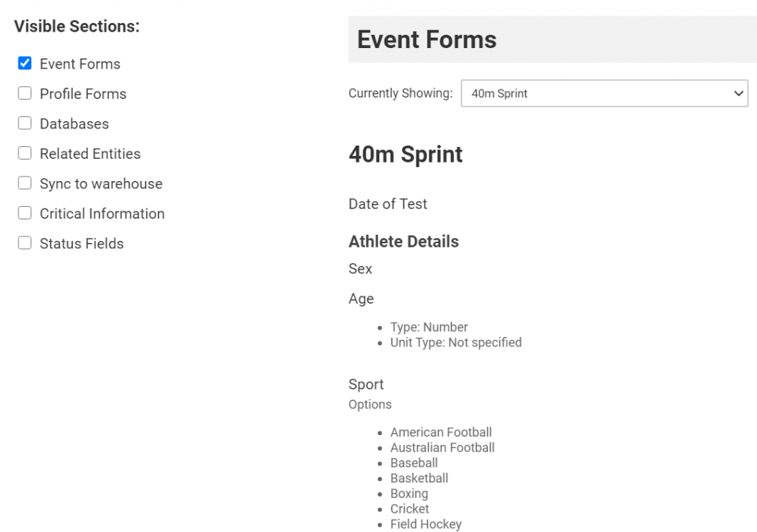Uncheck the Event Forms checkbox
757x532 pixels.
point(24,64)
